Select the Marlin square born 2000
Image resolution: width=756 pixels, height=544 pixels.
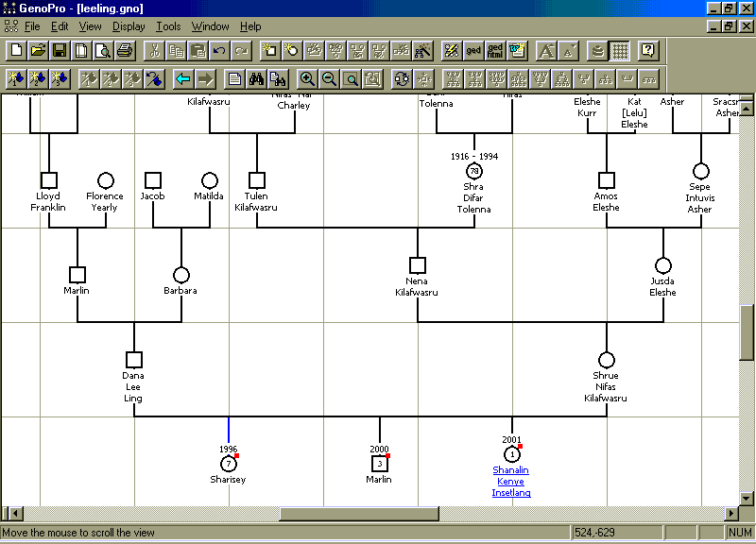pos(380,464)
